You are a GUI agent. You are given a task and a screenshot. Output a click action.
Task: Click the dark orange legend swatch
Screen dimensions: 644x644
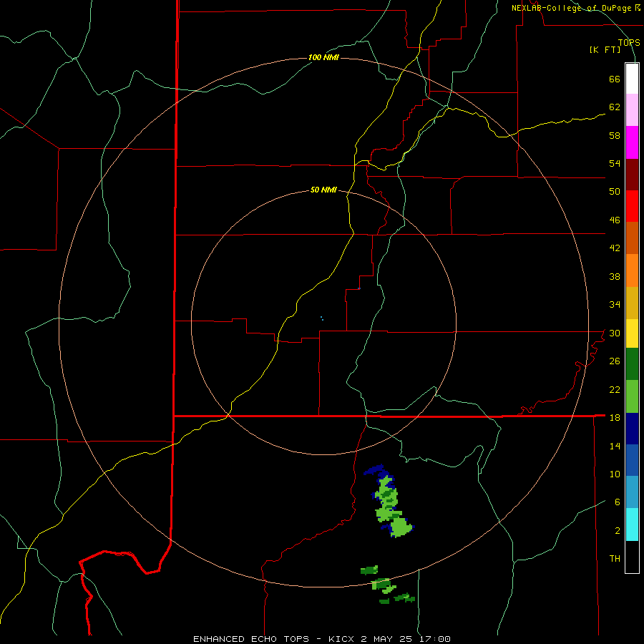pyautogui.click(x=632, y=238)
